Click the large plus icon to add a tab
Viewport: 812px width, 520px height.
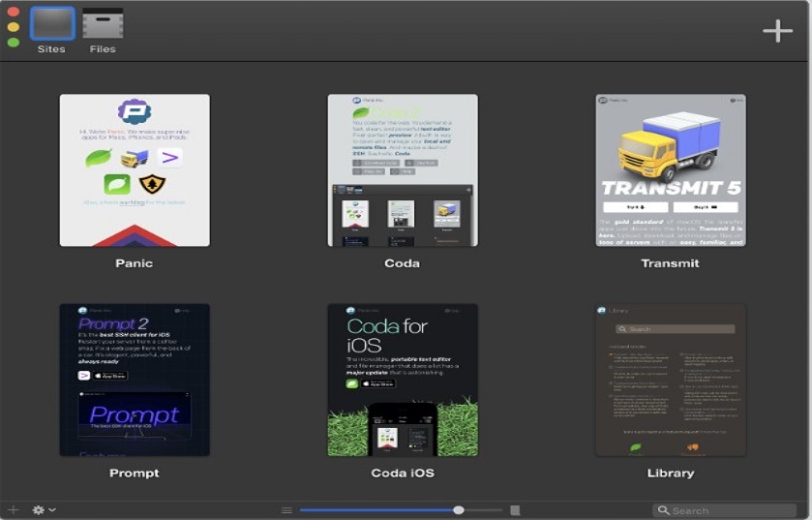point(777,31)
